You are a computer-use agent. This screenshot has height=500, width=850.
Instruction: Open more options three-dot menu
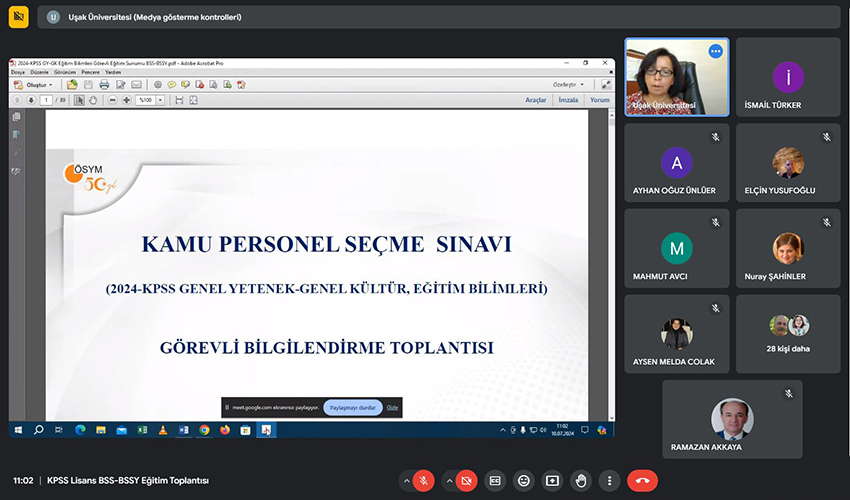click(x=610, y=481)
